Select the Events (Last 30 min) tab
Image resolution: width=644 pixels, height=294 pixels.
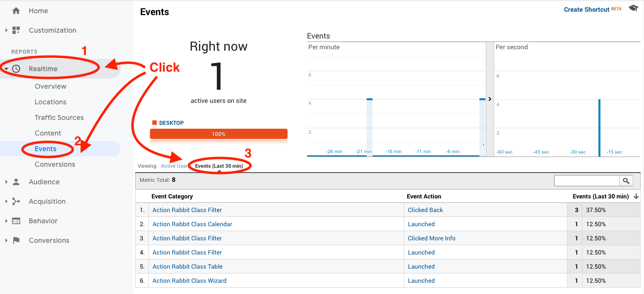click(219, 165)
